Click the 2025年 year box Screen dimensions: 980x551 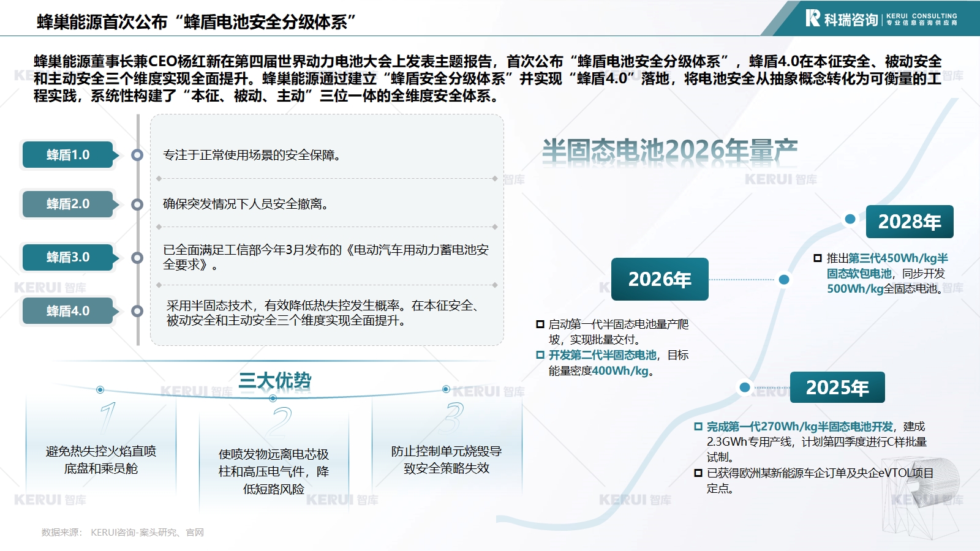837,388
